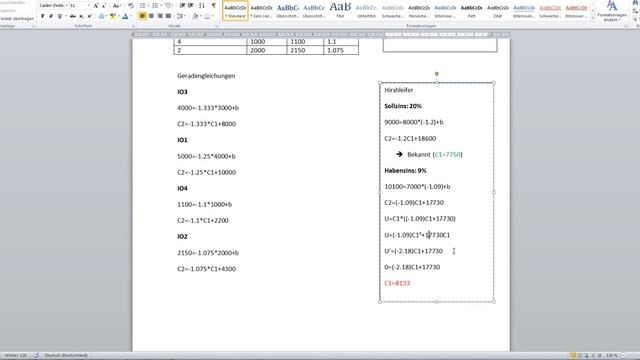Click the bold 'IO3' label
640x360 pixels.
[x=182, y=92]
